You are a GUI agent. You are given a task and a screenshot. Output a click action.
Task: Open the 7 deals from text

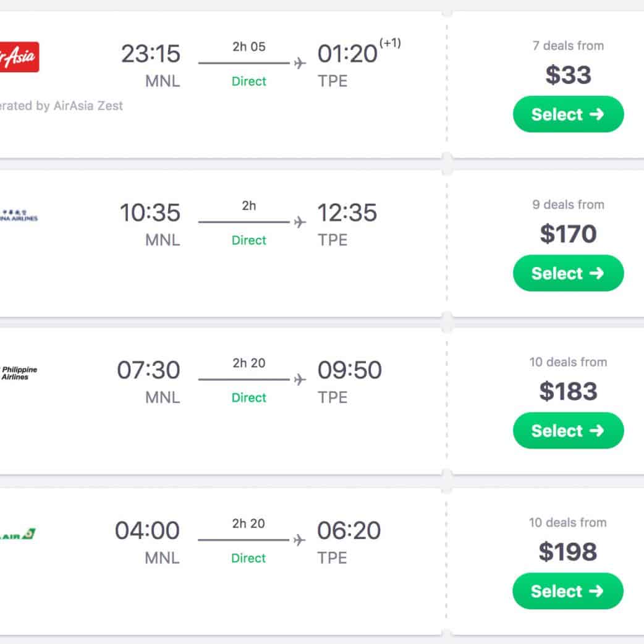(x=568, y=46)
